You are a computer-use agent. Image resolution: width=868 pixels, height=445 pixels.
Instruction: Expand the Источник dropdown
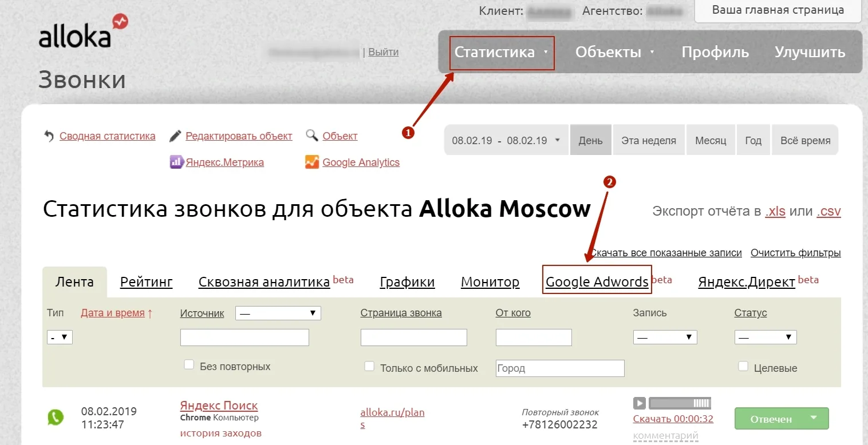pos(278,313)
